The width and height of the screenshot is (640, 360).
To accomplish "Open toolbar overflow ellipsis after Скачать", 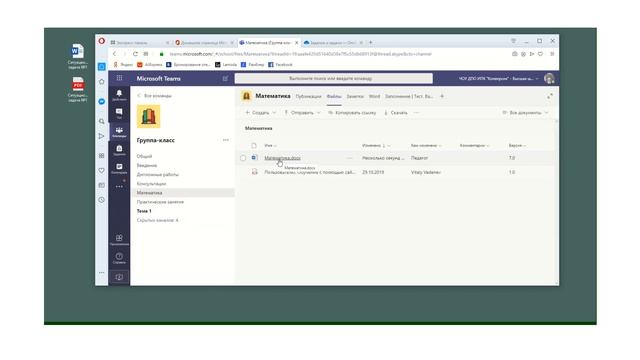I will (x=416, y=113).
